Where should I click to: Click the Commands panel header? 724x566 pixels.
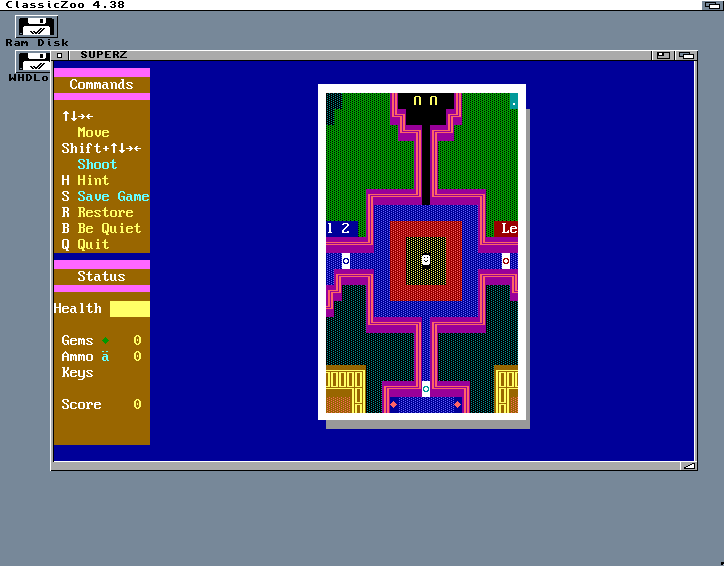tap(102, 84)
